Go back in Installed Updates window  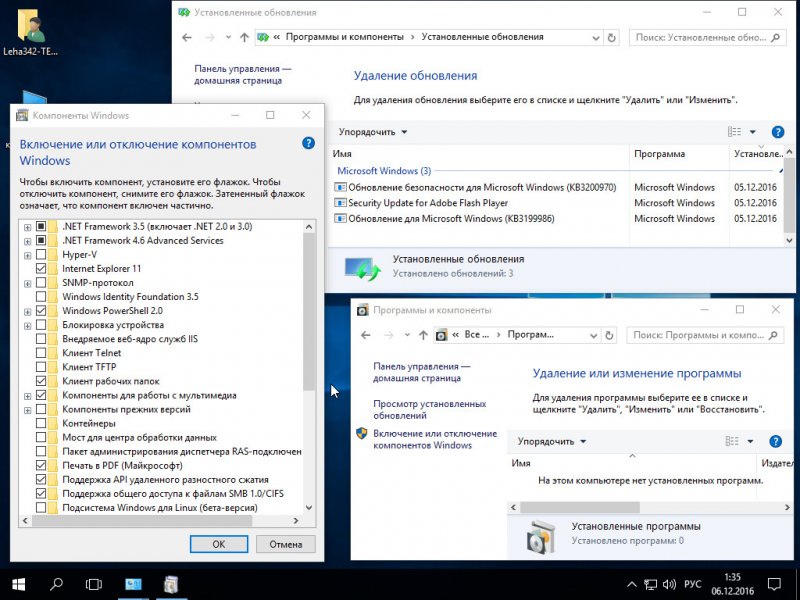click(187, 37)
